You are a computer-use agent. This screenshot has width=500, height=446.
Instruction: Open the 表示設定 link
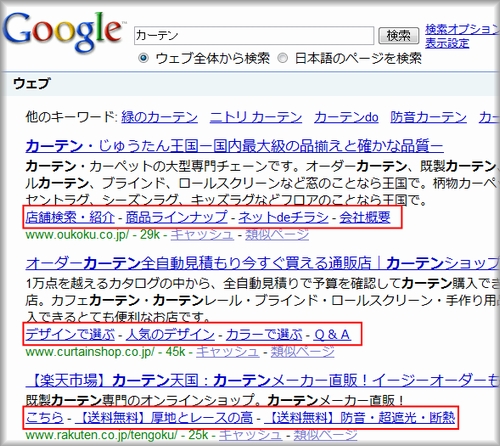(447, 43)
